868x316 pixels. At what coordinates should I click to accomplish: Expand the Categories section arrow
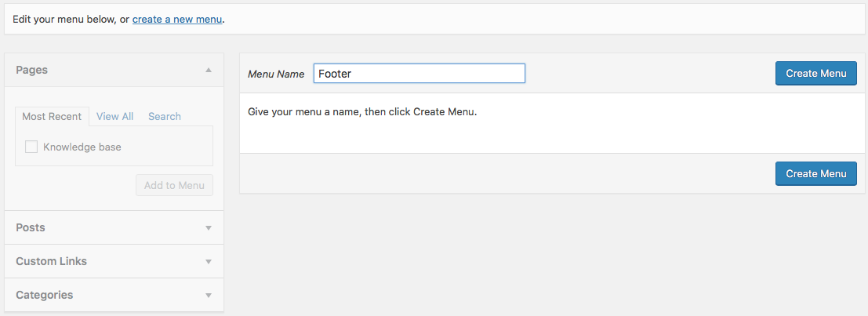coord(209,296)
